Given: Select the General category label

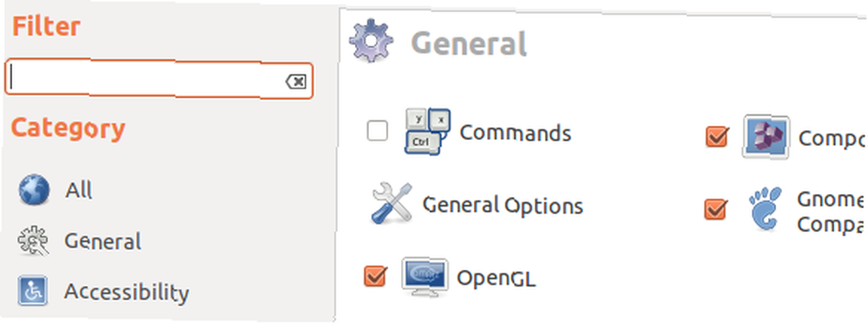Looking at the screenshot, I should pyautogui.click(x=102, y=242).
